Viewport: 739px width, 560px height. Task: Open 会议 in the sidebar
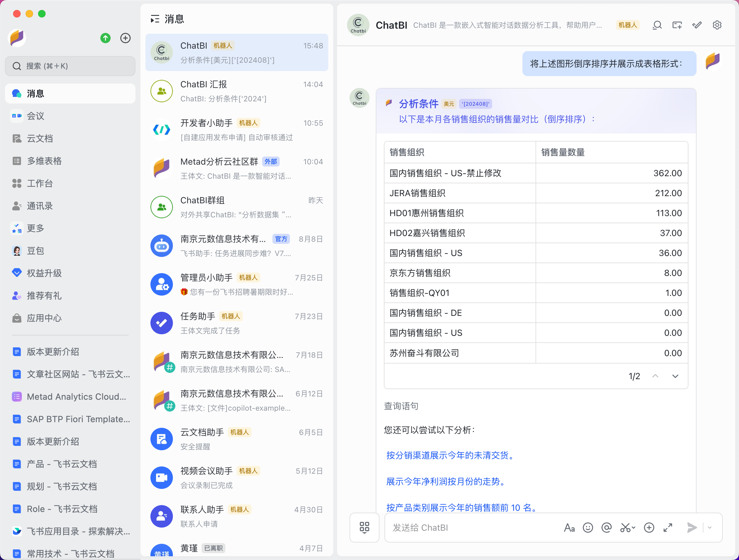pos(70,116)
